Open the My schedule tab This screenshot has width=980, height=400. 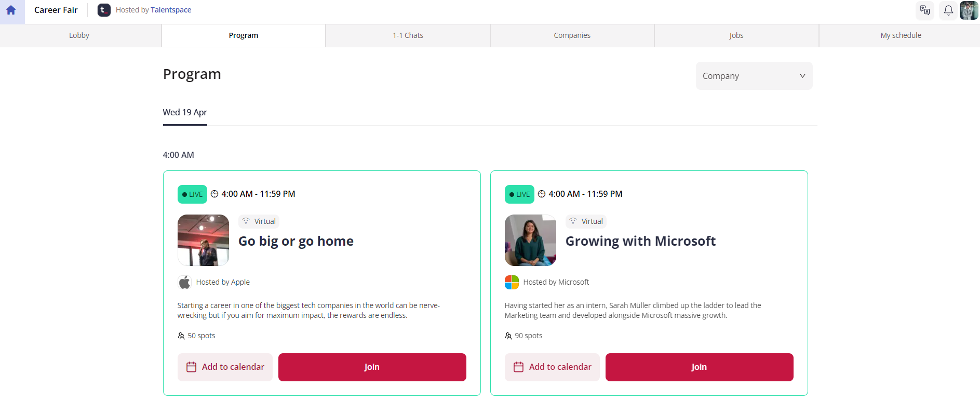(901, 35)
